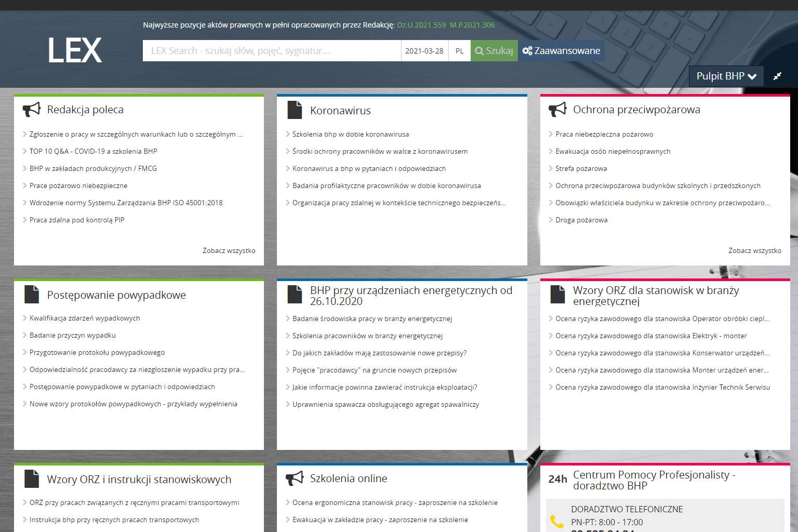798x532 pixels.
Task: Open the M.P.2021.306 link
Action: [472, 25]
